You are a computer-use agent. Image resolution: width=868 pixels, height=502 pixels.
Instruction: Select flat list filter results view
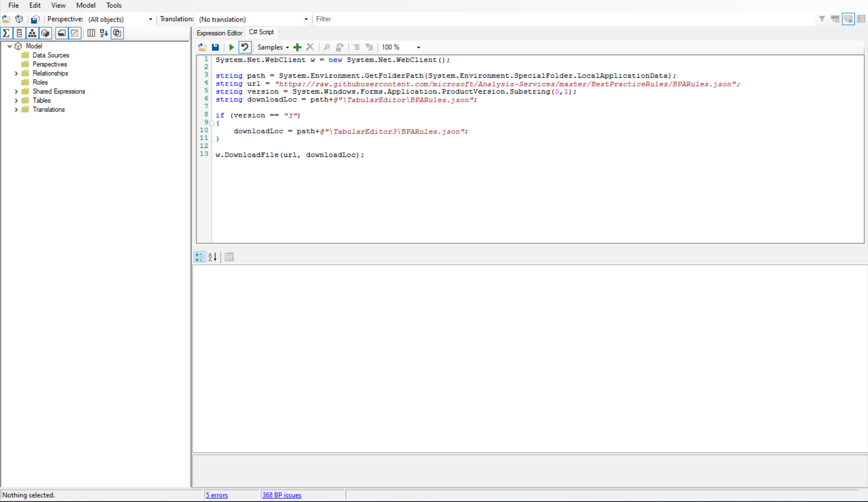[861, 19]
